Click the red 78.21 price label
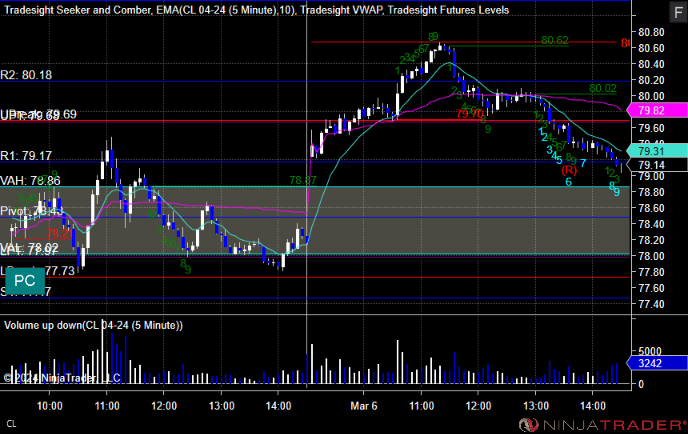The width and height of the screenshot is (688, 434). [60, 233]
